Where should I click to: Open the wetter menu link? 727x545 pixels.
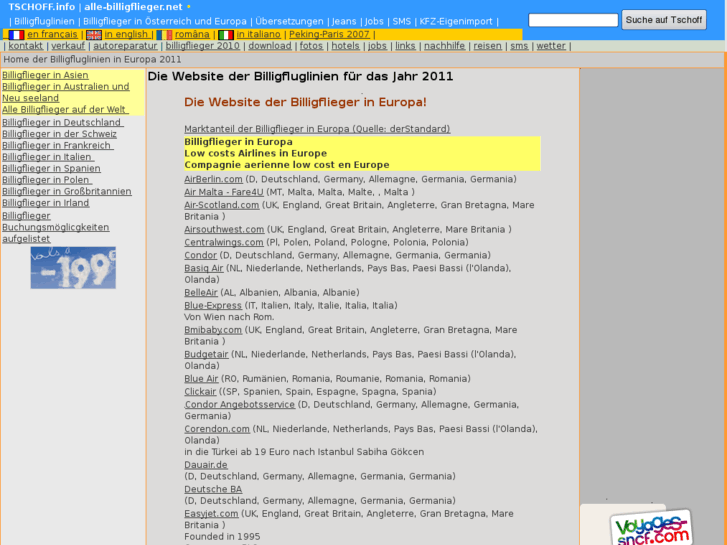click(551, 45)
